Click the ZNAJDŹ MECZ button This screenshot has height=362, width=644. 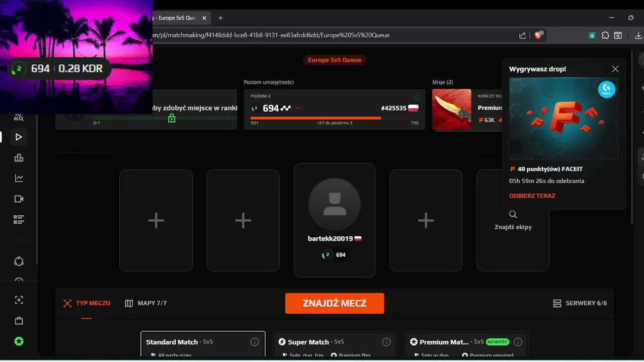pyautogui.click(x=335, y=304)
